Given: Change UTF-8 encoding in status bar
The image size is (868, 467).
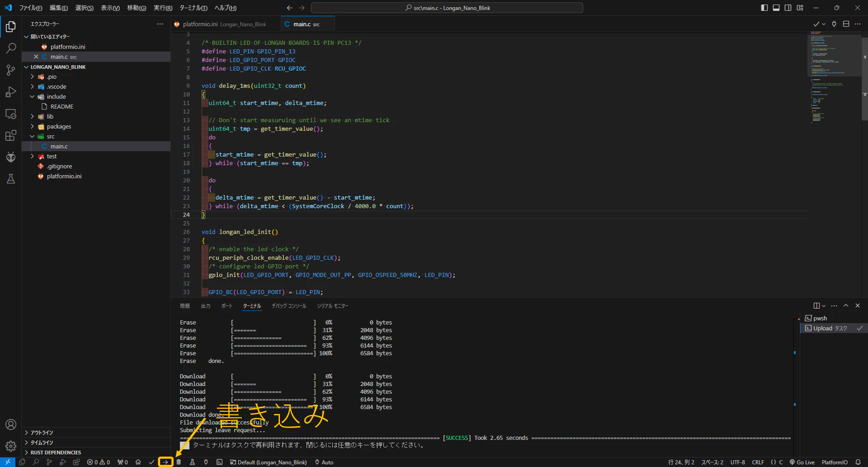Looking at the screenshot, I should [737, 462].
